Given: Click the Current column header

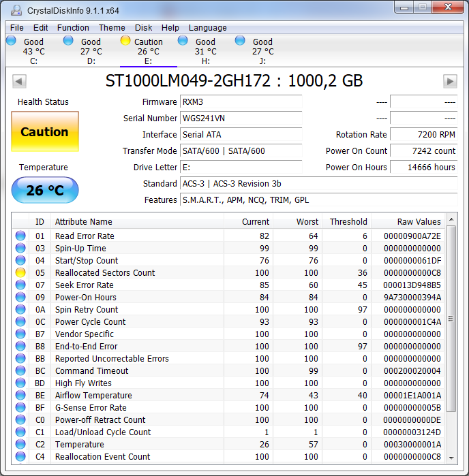Looking at the screenshot, I should click(248, 221).
